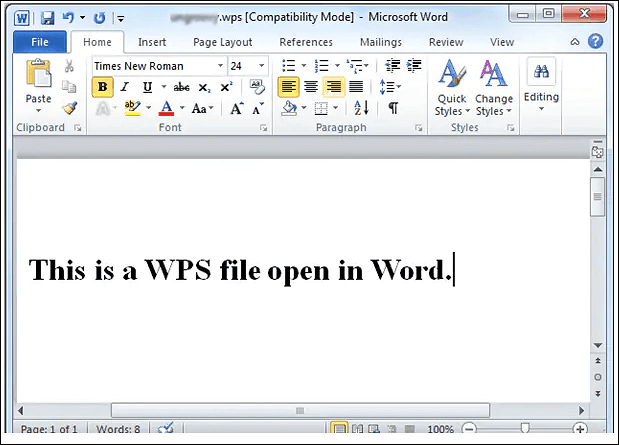This screenshot has width=619, height=445.
Task: Toggle Underline formatting
Action: pos(147,87)
